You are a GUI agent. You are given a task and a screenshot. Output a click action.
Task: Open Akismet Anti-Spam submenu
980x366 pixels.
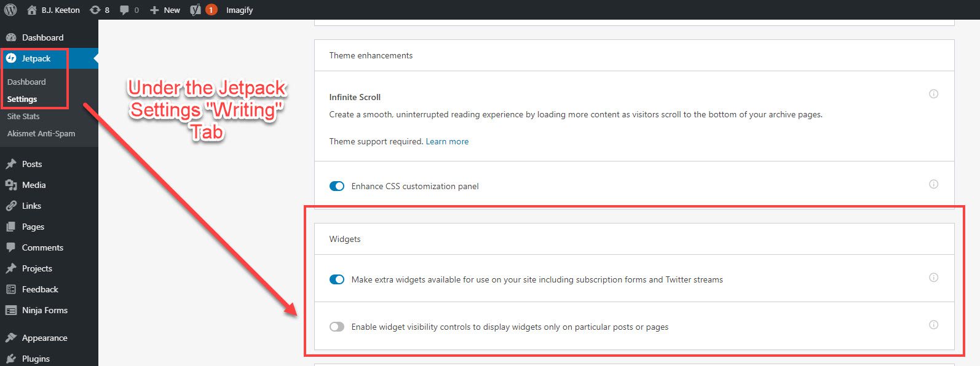[x=41, y=133]
